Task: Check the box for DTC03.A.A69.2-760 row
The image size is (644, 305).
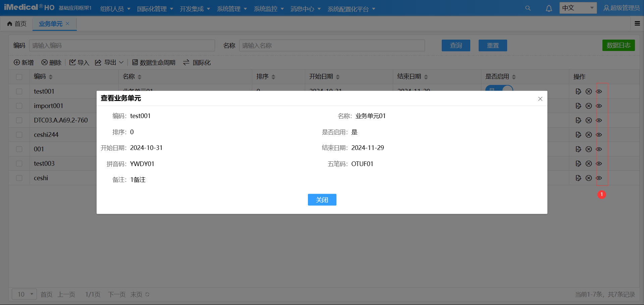Action: 19,120
